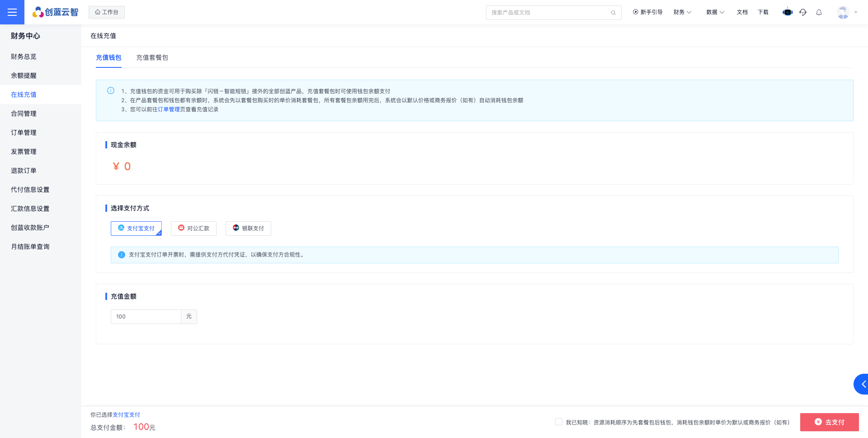
Task: Click the customer service headset icon
Action: click(803, 12)
